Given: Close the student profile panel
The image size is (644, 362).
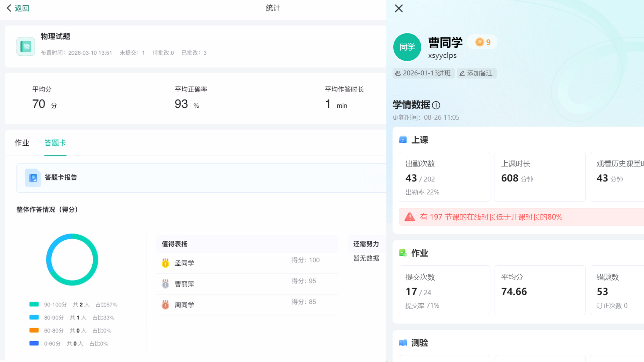Looking at the screenshot, I should (399, 8).
